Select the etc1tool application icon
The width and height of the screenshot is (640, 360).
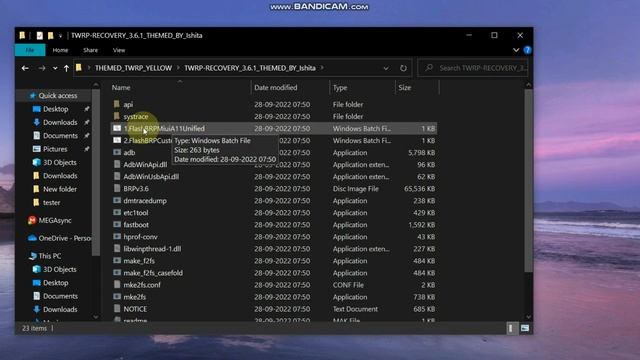tap(117, 213)
